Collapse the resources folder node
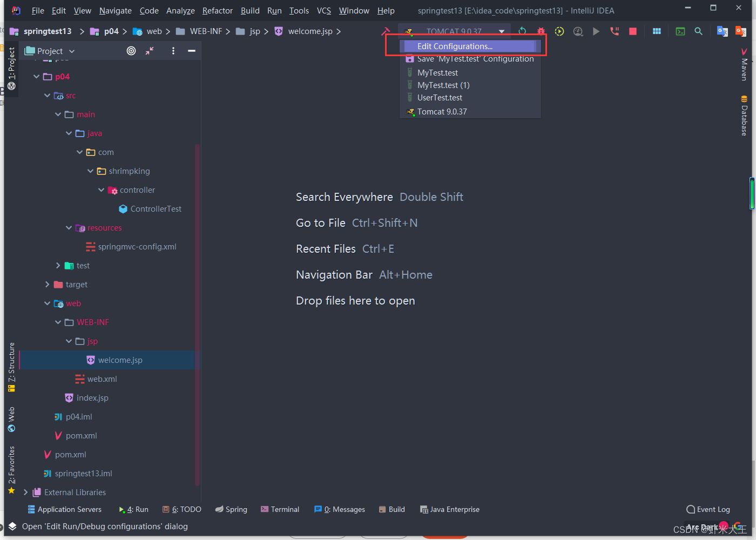Image resolution: width=756 pixels, height=540 pixels. [x=69, y=228]
